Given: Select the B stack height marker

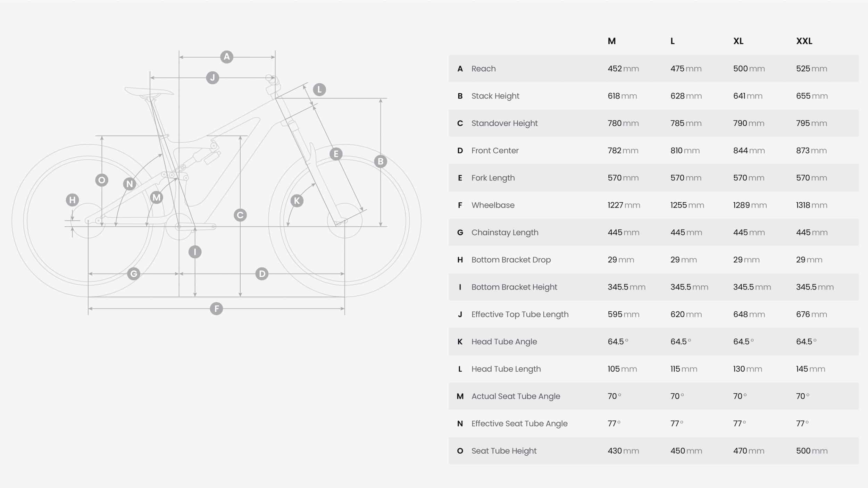Looking at the screenshot, I should [x=381, y=161].
